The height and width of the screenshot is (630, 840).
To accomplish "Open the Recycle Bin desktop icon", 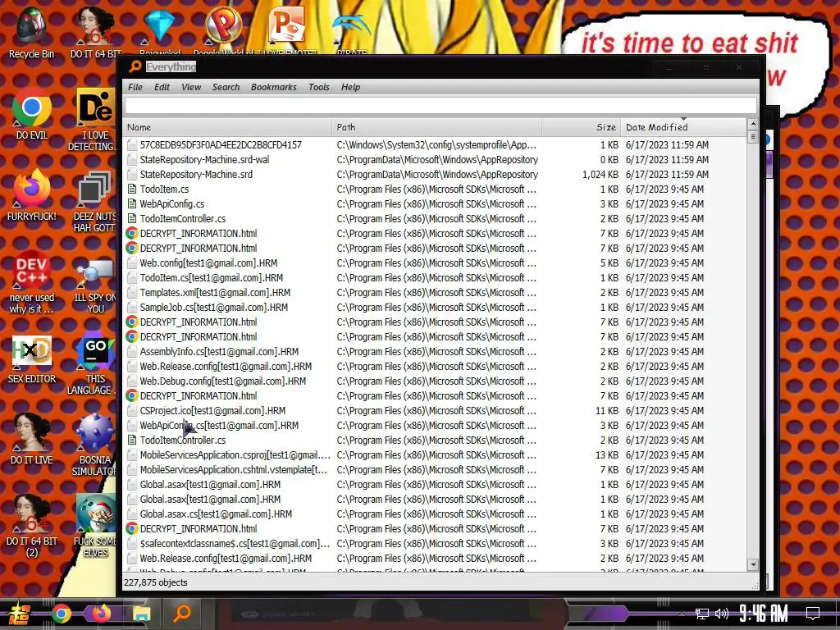I will 31,32.
